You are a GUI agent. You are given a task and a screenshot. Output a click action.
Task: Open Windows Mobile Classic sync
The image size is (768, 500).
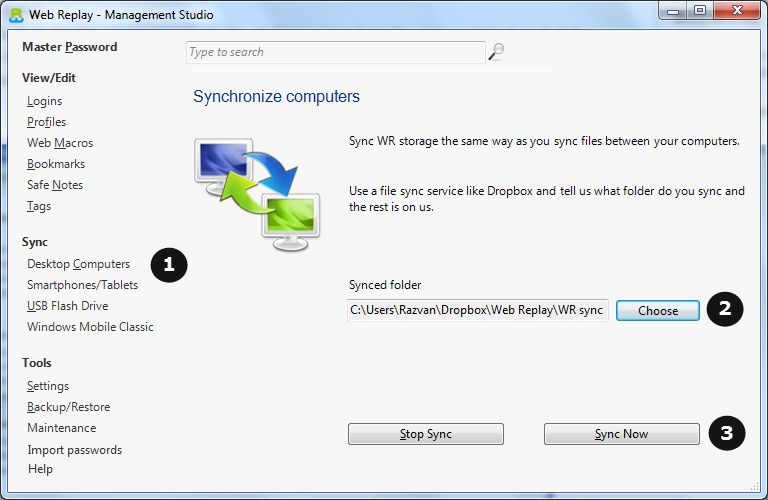[90, 327]
